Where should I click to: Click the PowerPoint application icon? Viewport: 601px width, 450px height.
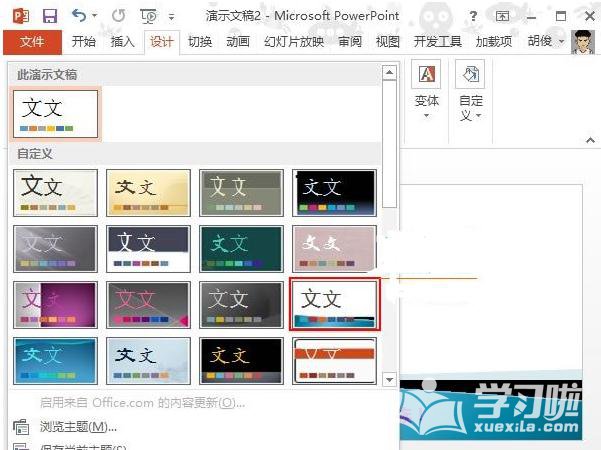[x=21, y=16]
